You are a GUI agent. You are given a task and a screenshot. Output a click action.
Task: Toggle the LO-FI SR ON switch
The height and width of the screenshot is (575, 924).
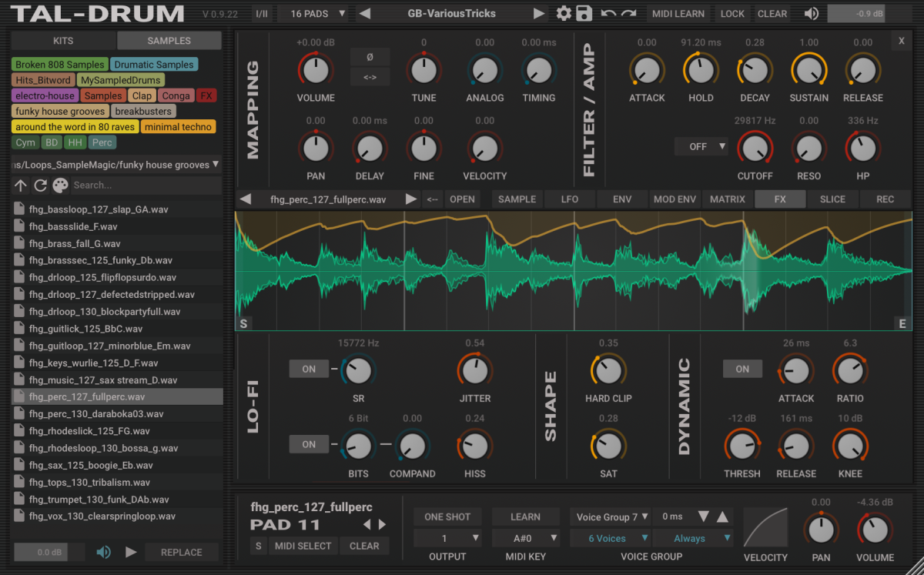(x=309, y=369)
